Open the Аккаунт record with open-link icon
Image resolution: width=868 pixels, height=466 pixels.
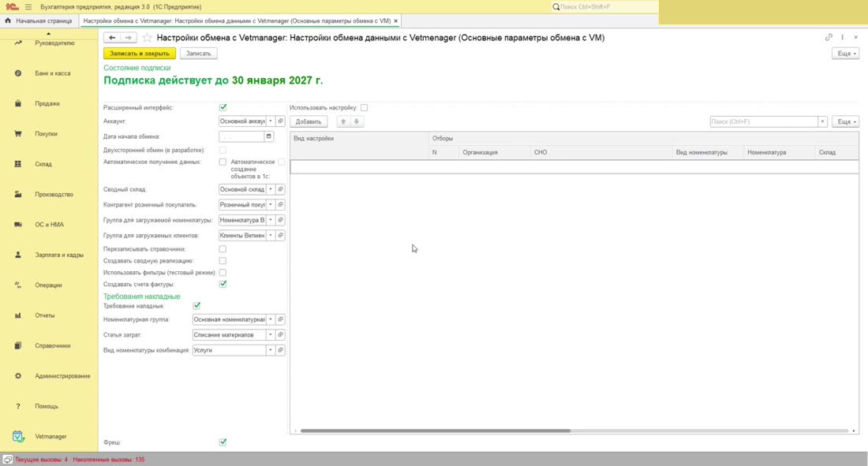coord(281,121)
